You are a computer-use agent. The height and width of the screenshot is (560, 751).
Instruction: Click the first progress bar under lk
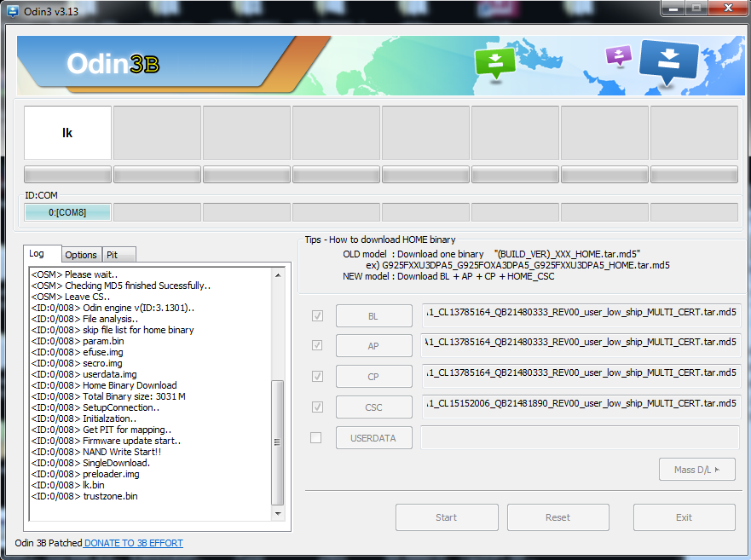(67, 175)
